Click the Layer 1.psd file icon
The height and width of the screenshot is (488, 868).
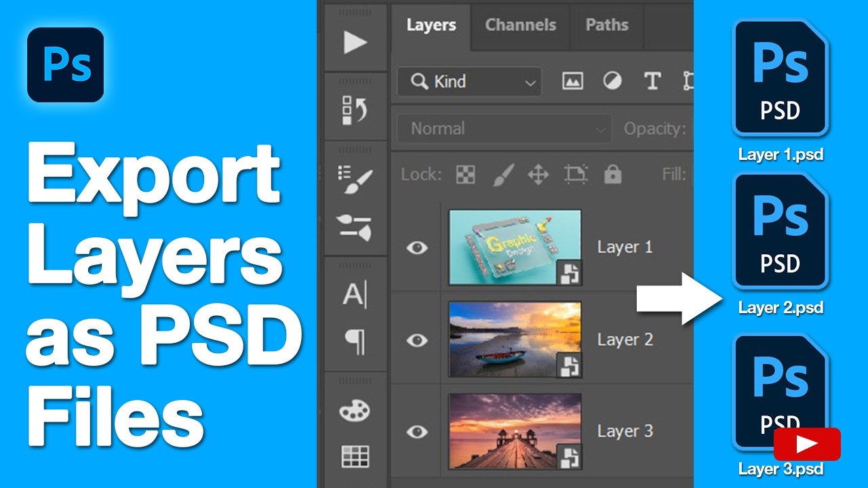pos(781,78)
